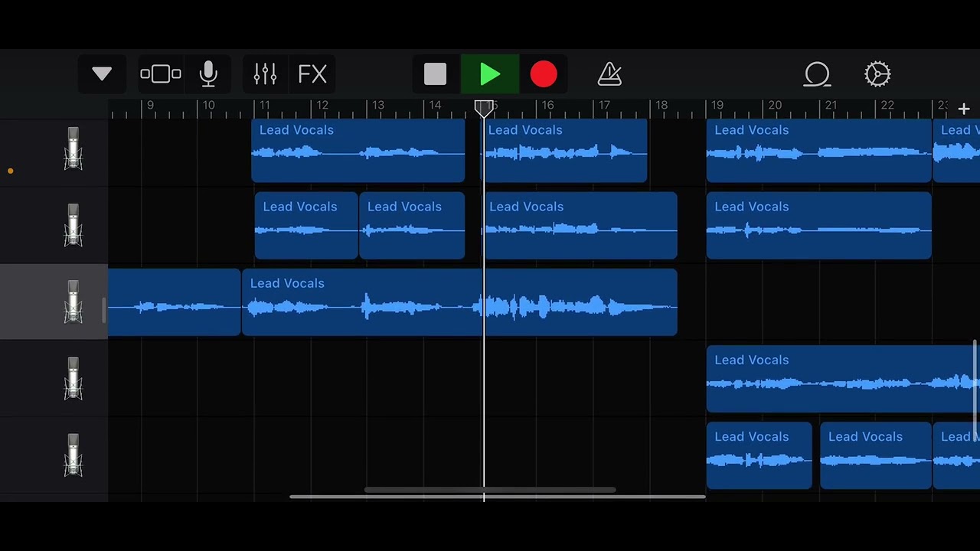
Task: Open the microphone input settings
Action: pos(208,74)
